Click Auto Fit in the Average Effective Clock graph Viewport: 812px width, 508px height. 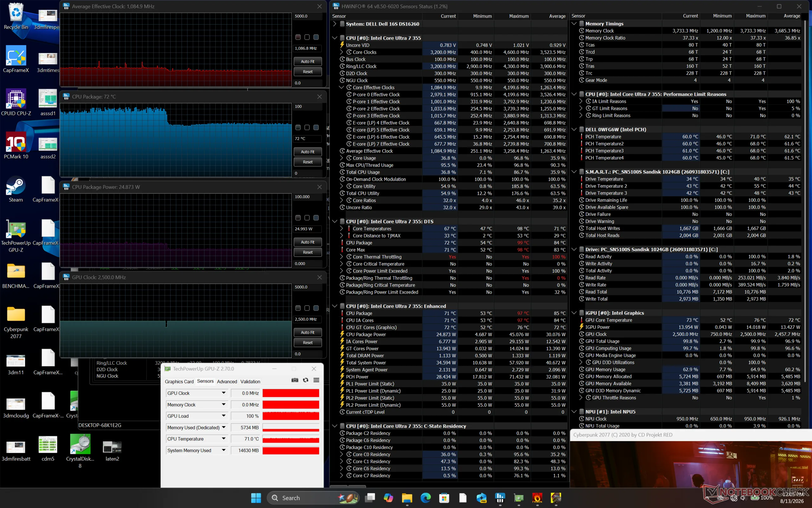coord(308,62)
